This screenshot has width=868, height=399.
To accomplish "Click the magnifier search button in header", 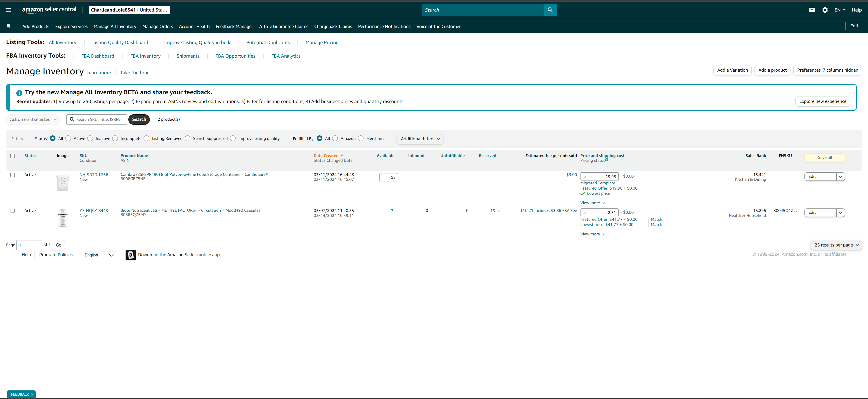I will click(x=550, y=10).
